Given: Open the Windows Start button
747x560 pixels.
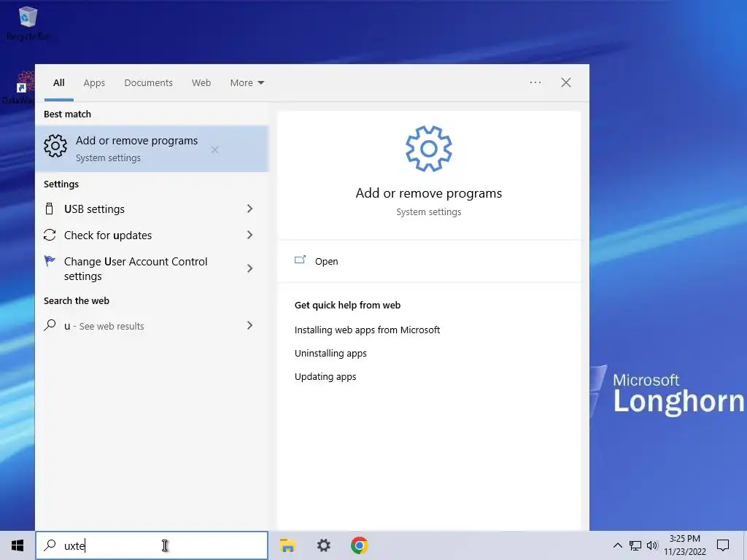Looking at the screenshot, I should 18,545.
